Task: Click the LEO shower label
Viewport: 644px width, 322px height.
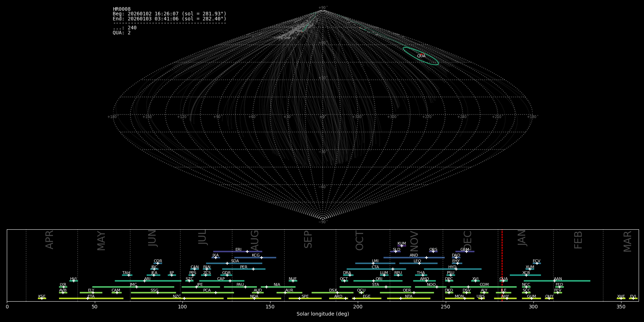Action: pyautogui.click(x=418, y=261)
